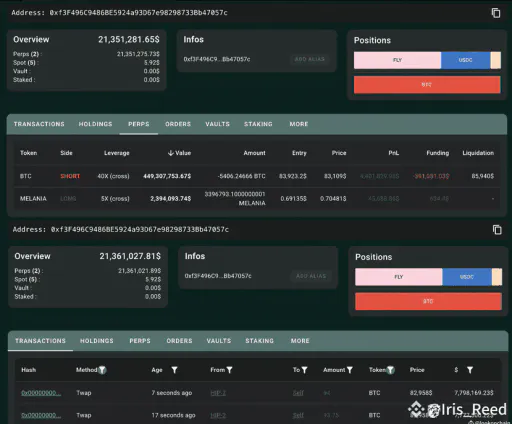This screenshot has width=512, height=424.
Task: Click MELANIA token cell in perps table
Action: coord(33,199)
